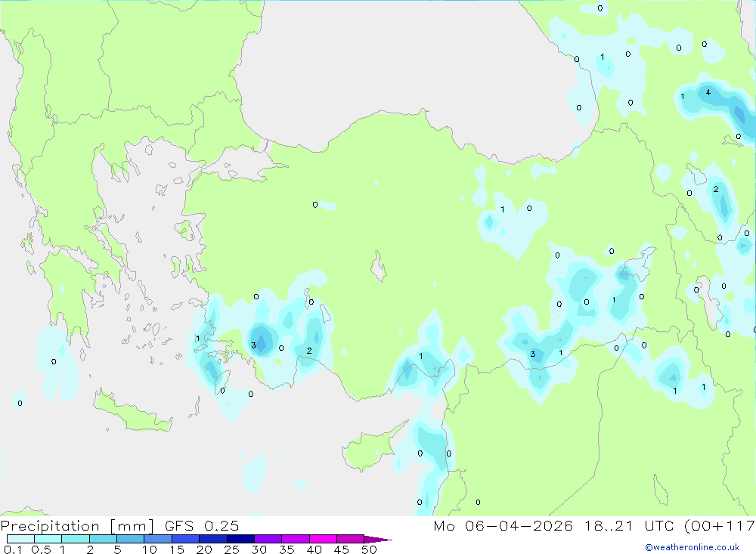Select the 5–10 mm legend swatch
This screenshot has height=554, width=756.
(131, 539)
